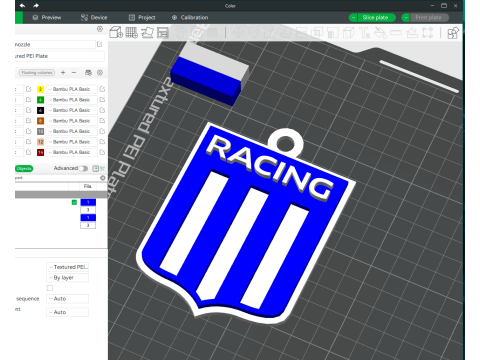
Task: Switch to the Device tab
Action: point(94,17)
